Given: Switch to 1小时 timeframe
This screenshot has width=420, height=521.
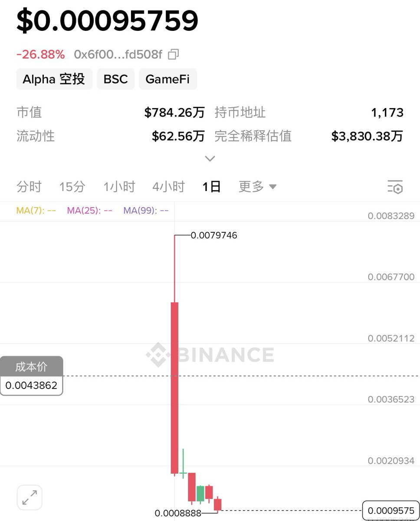Looking at the screenshot, I should coord(119,187).
